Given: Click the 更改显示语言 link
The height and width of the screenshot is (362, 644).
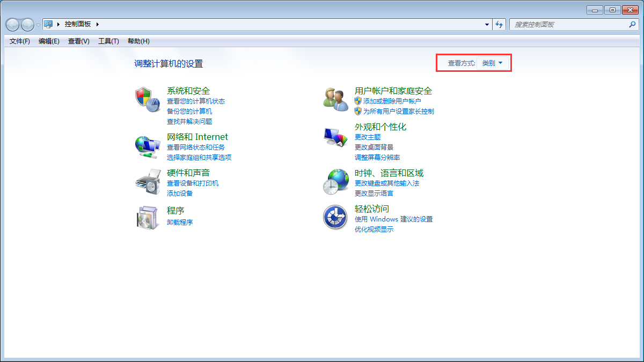Looking at the screenshot, I should pos(374,193).
